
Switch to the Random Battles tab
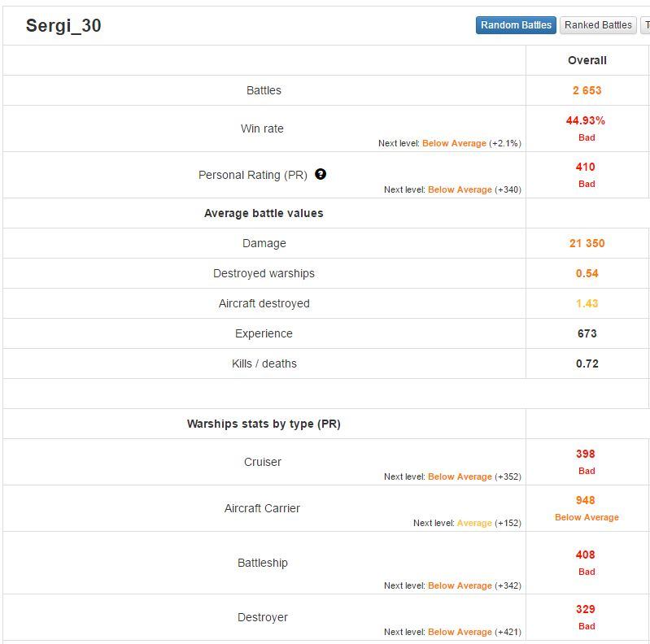tap(516, 25)
